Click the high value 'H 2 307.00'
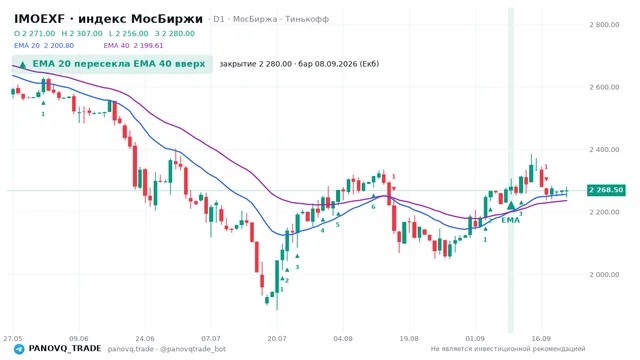This screenshot has width=640, height=360. pos(82,33)
